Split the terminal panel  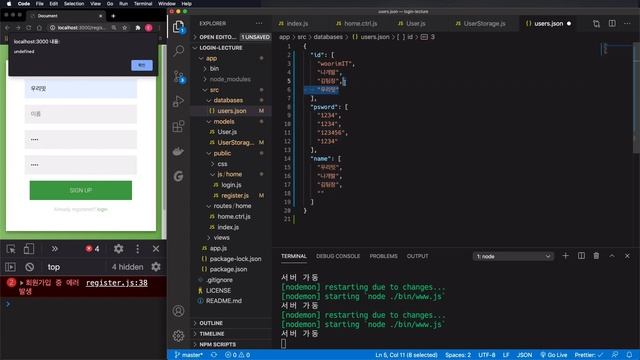point(581,256)
